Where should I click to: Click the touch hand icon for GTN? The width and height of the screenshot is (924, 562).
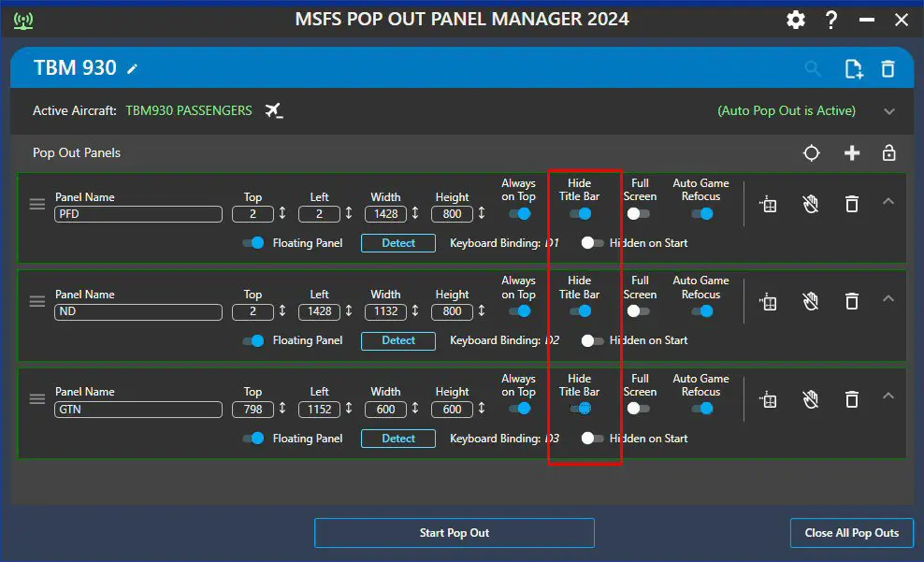click(811, 400)
